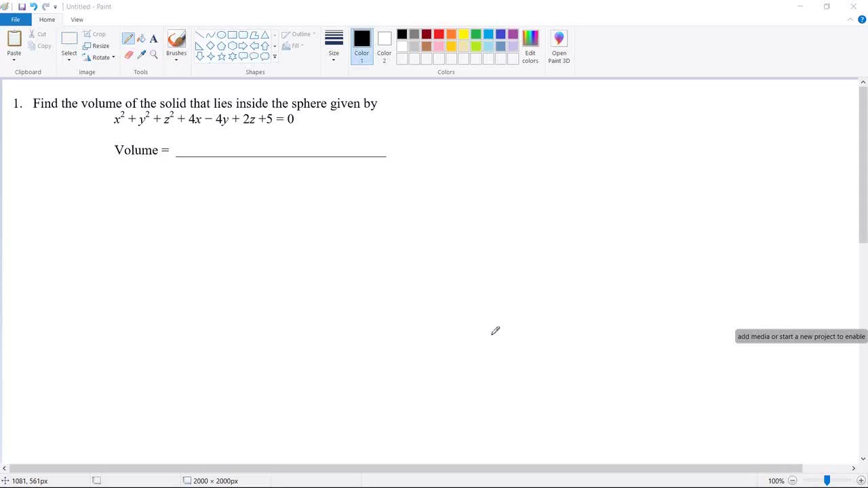This screenshot has width=868, height=488.
Task: Click the scroll right arrow
Action: (854, 468)
